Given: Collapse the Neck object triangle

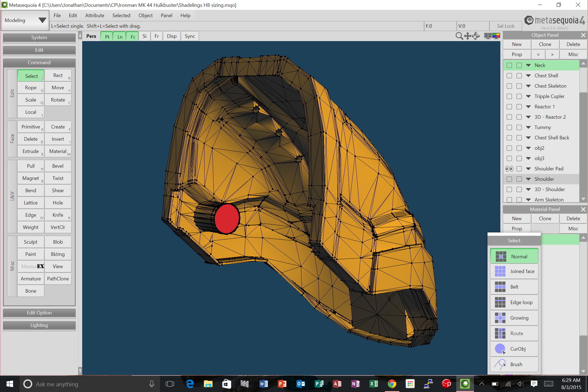Looking at the screenshot, I should pyautogui.click(x=528, y=65).
